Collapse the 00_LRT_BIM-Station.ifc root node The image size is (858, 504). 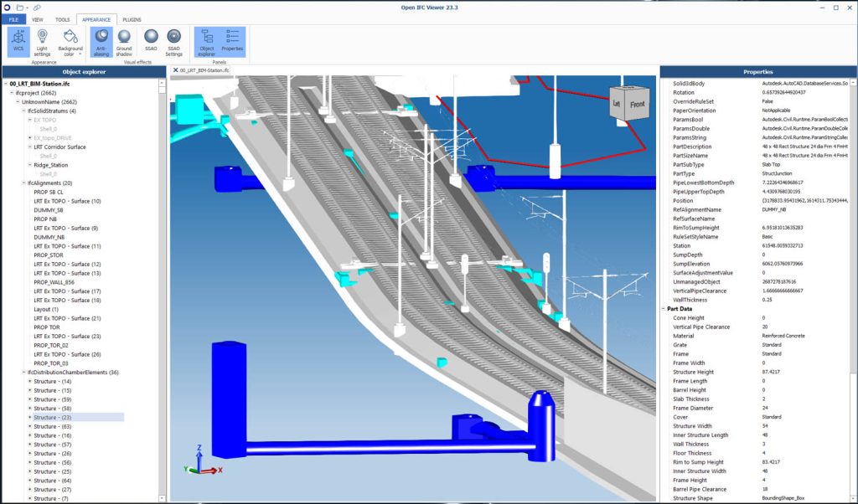(6, 85)
